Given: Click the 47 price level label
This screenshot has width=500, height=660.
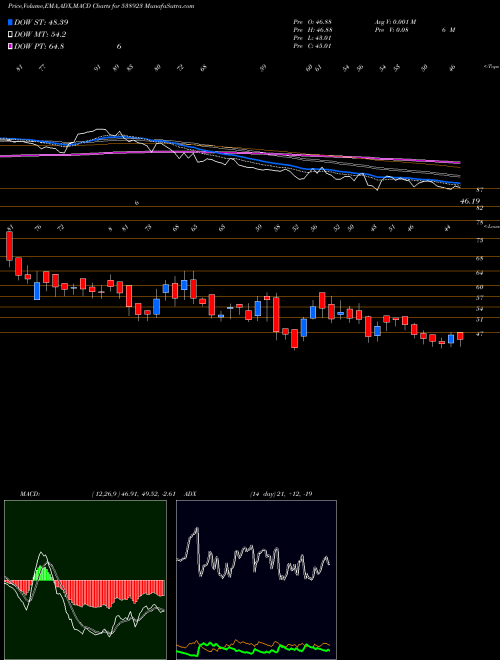Looking at the screenshot, I should 479,333.
